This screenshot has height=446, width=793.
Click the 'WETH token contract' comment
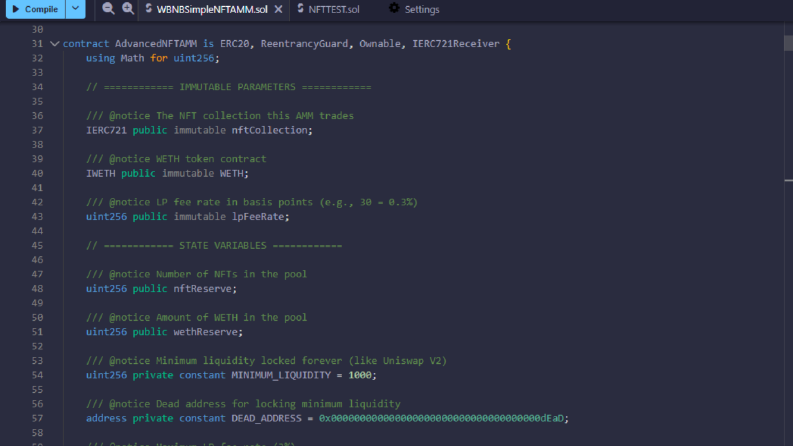(176, 159)
